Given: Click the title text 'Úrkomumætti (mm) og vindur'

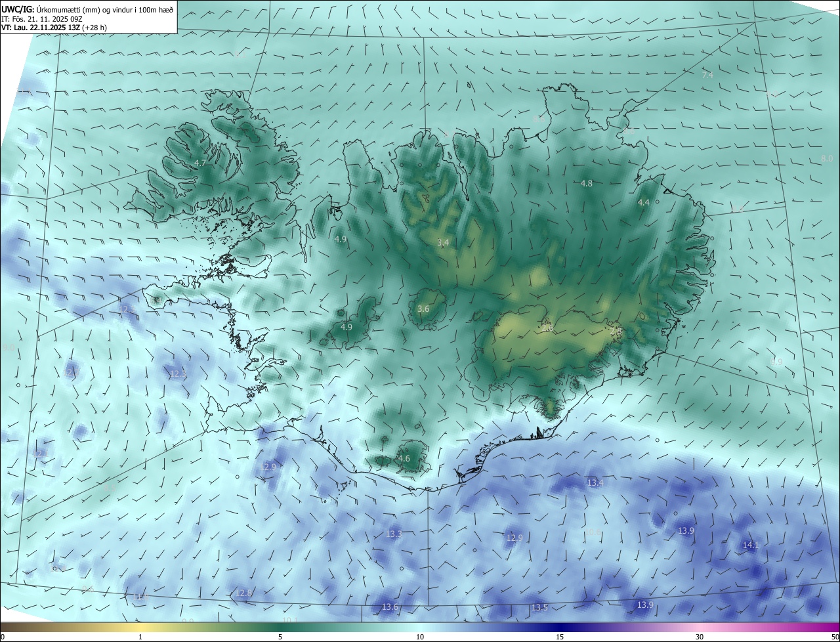Looking at the screenshot, I should point(85,9).
